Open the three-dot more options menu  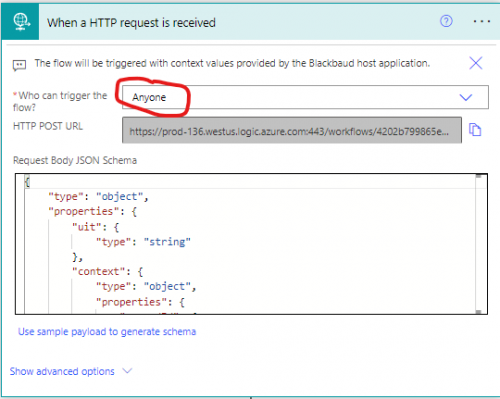pyautogui.click(x=482, y=22)
